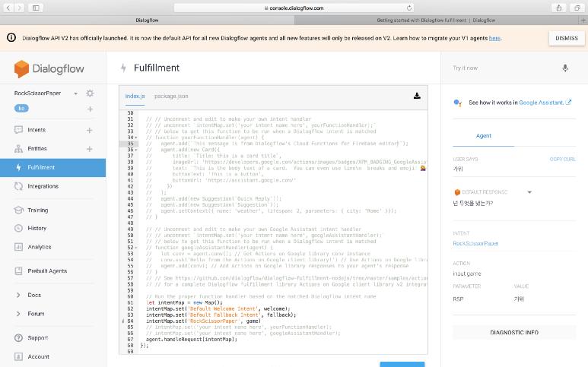Click the Diagnostic Info button
Image resolution: width=588 pixels, height=367 pixels.
pos(514,332)
